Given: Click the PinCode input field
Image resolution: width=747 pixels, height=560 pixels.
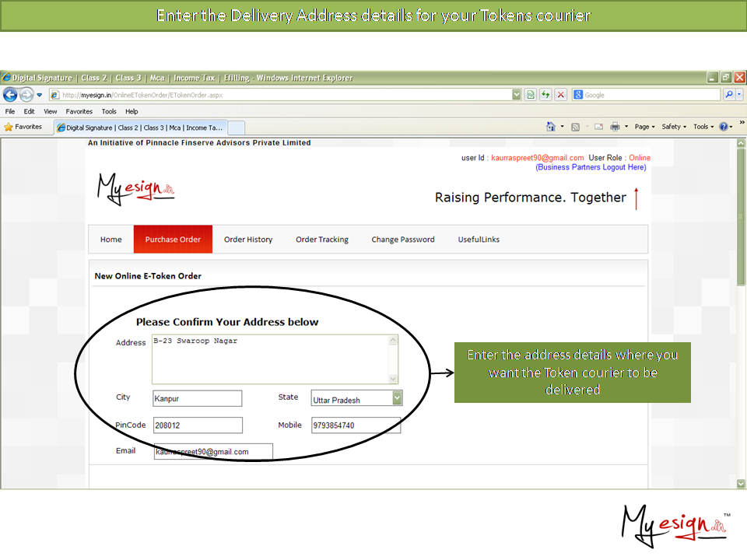Looking at the screenshot, I should [198, 425].
